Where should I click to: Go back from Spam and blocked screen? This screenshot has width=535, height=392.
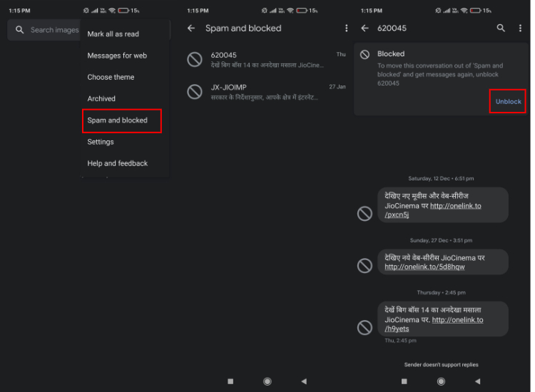tap(191, 29)
